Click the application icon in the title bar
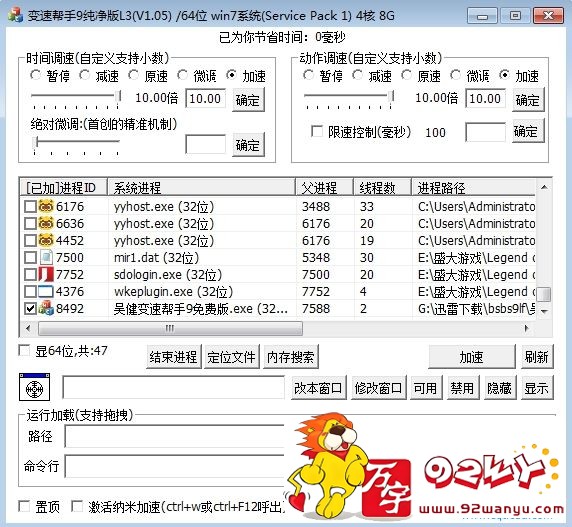This screenshot has height=527, width=572. pos(16,15)
